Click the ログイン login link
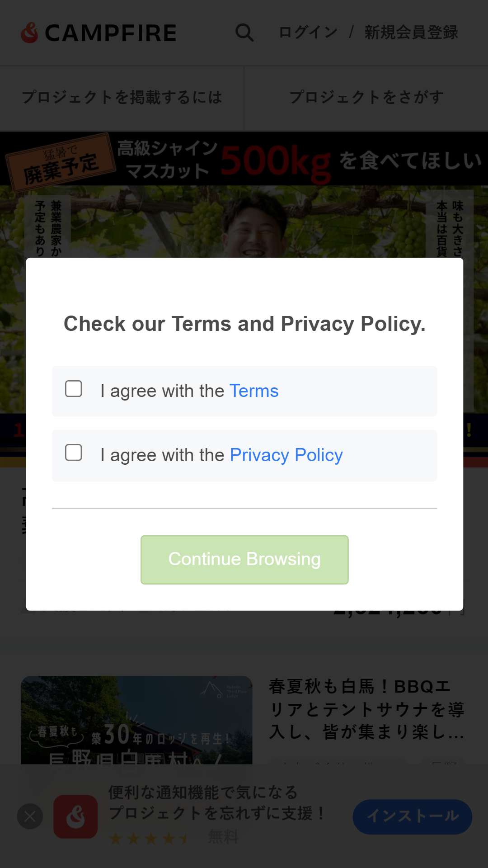The image size is (488, 868). (x=308, y=33)
